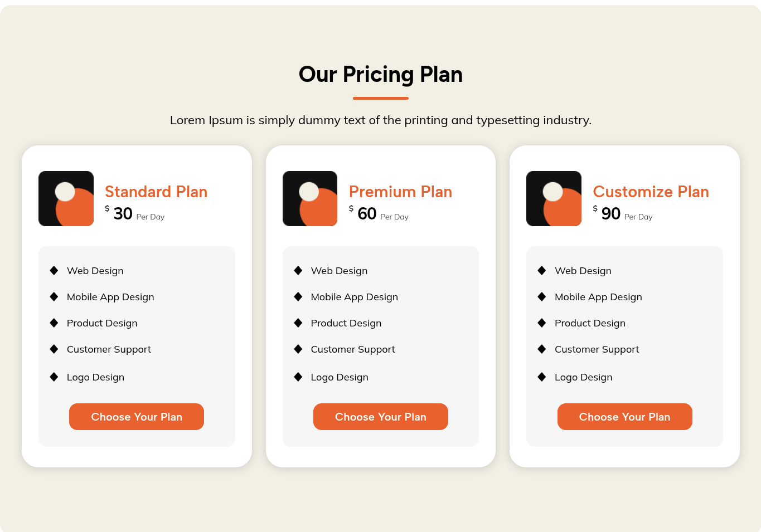The image size is (761, 532).
Task: Select the Customize Plan title
Action: pyautogui.click(x=651, y=192)
